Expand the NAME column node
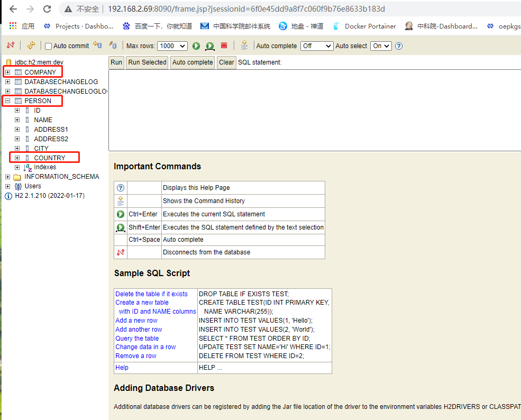Screen dimensions: 521x420 pyautogui.click(x=17, y=120)
